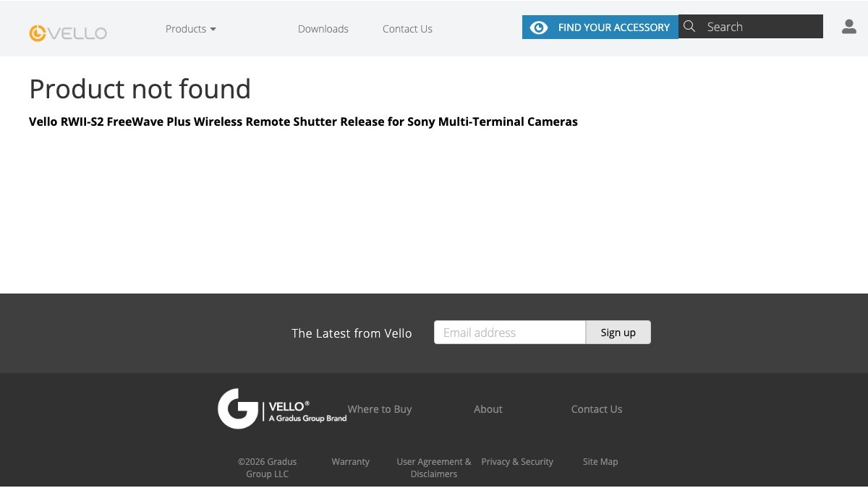868x488 pixels.
Task: Click the Vello logo in the header
Action: pyautogui.click(x=68, y=33)
